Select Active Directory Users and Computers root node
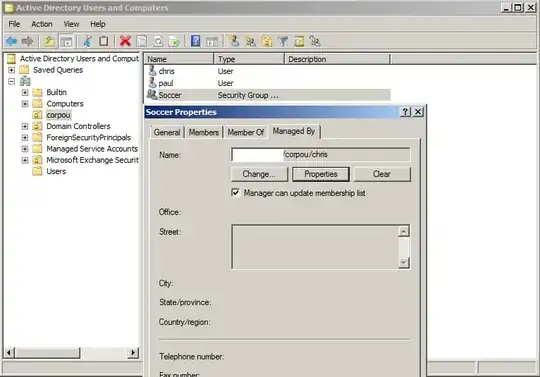The width and height of the screenshot is (540, 377). coord(79,59)
